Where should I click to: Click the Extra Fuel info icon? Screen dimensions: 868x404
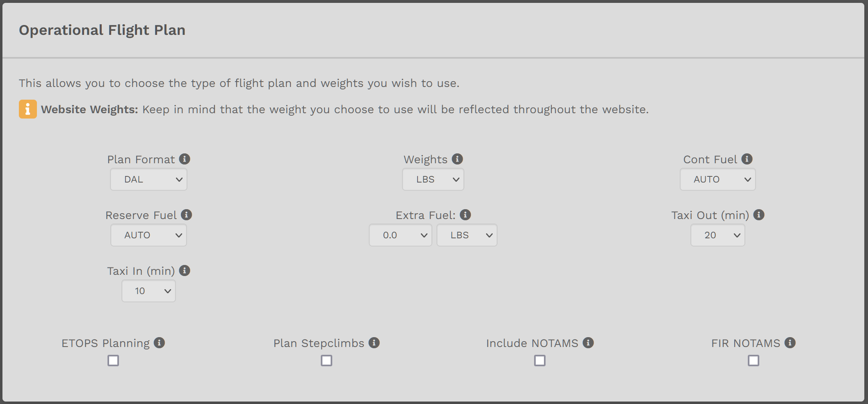(465, 215)
